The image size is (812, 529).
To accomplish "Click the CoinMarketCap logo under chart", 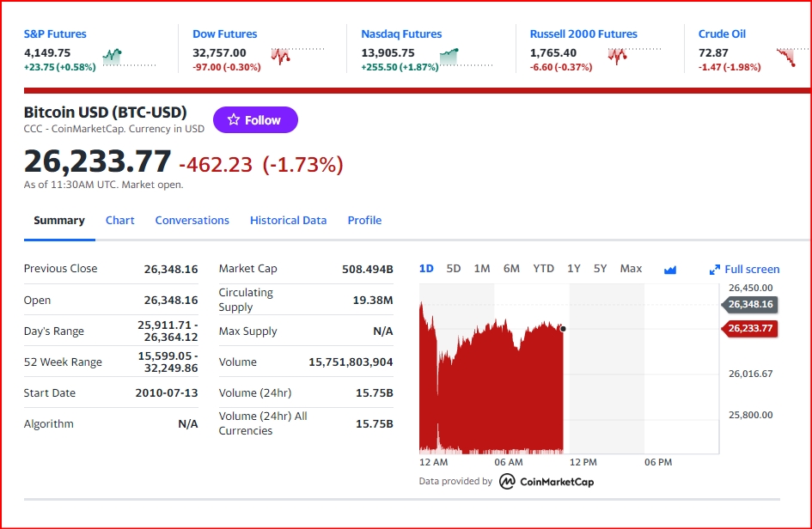I will 546,482.
